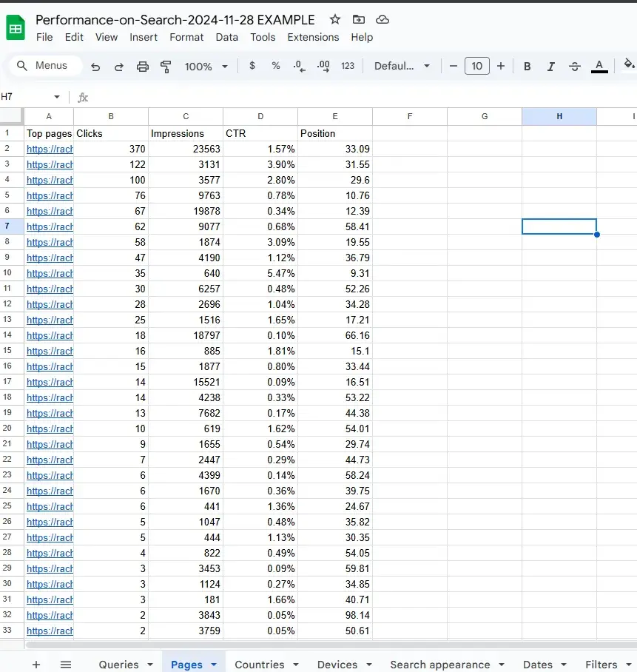637x672 pixels.
Task: Open Queries tab dropdown arrow
Action: point(150,665)
